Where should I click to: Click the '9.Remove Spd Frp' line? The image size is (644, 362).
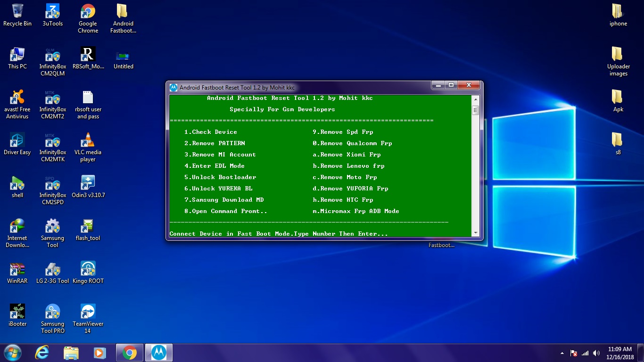pos(343,132)
